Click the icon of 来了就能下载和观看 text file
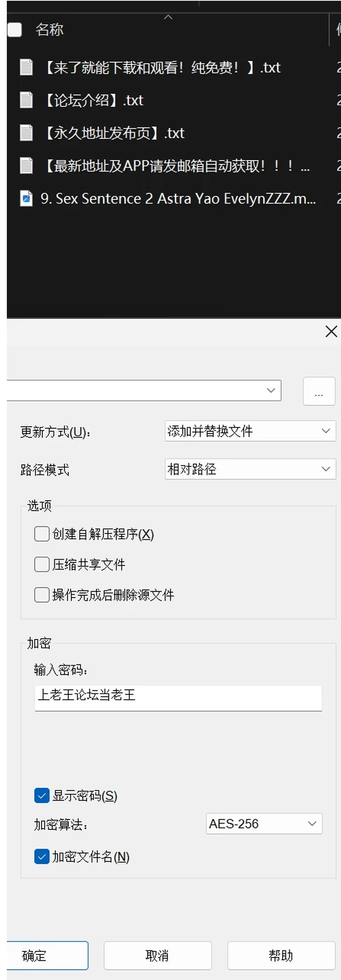Viewport: 341px width, 980px height. click(x=26, y=67)
